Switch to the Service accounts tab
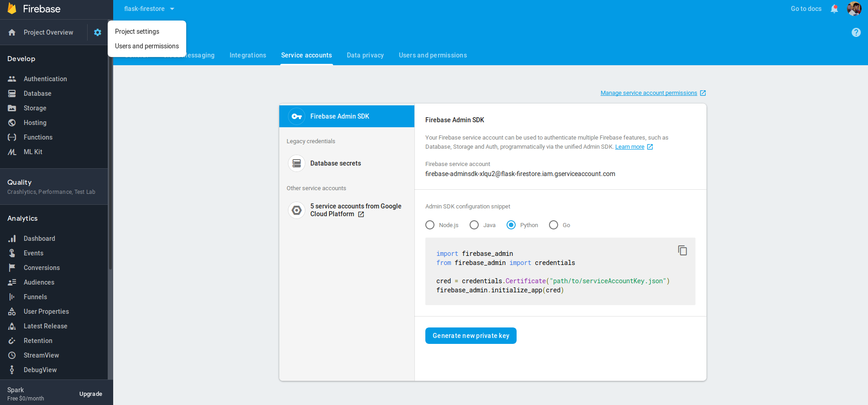This screenshot has height=405, width=868. (x=307, y=55)
